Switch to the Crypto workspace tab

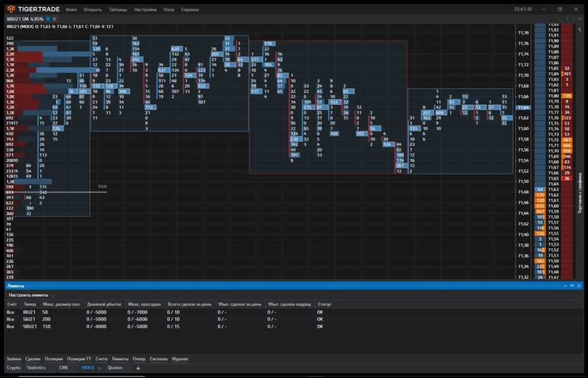click(13, 368)
